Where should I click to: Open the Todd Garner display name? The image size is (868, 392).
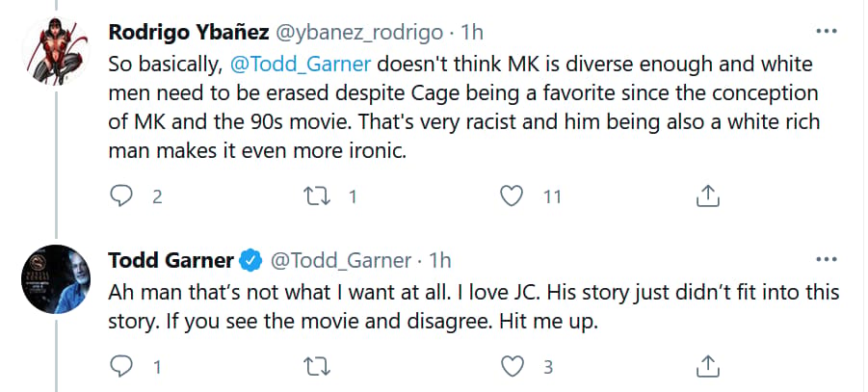click(x=171, y=260)
